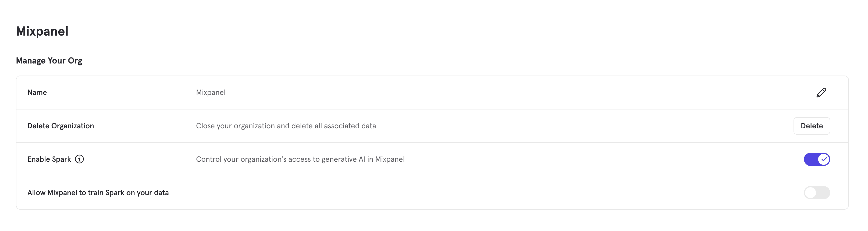
Task: Click the 'Close your organization' description text
Action: click(x=236, y=126)
